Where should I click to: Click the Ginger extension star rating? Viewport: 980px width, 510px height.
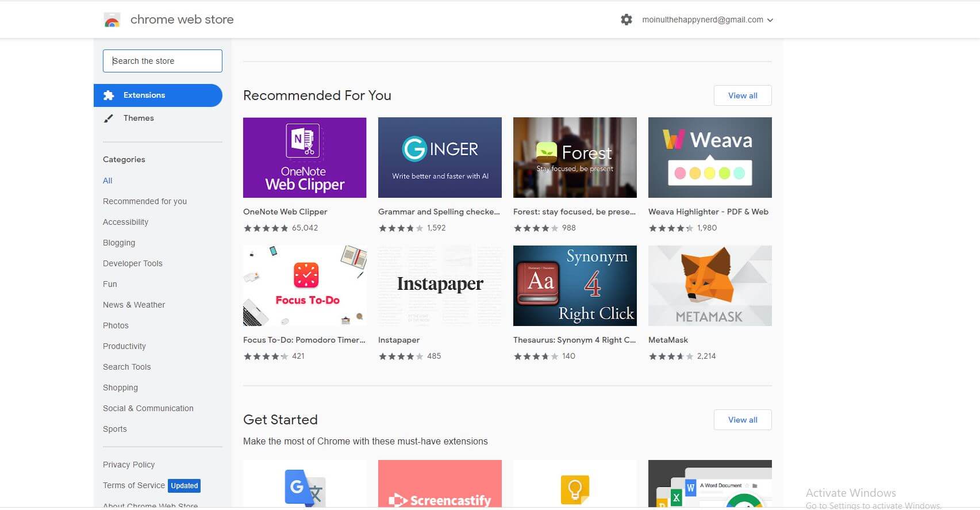point(401,228)
